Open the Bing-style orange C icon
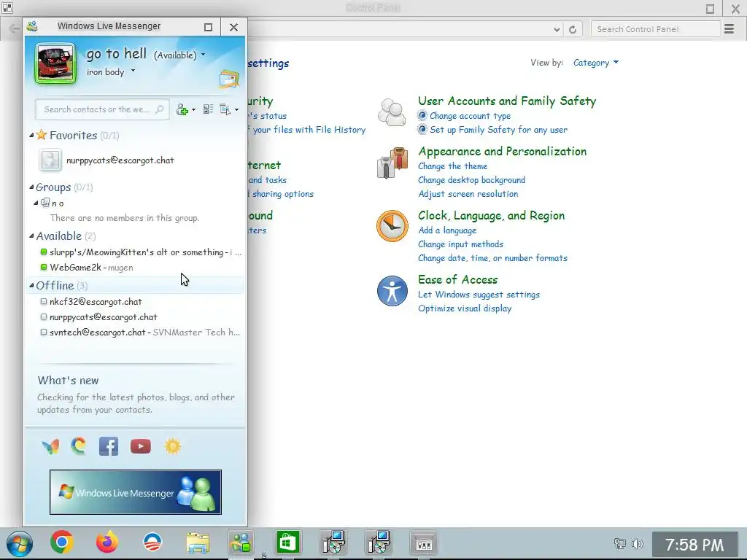 point(79,446)
